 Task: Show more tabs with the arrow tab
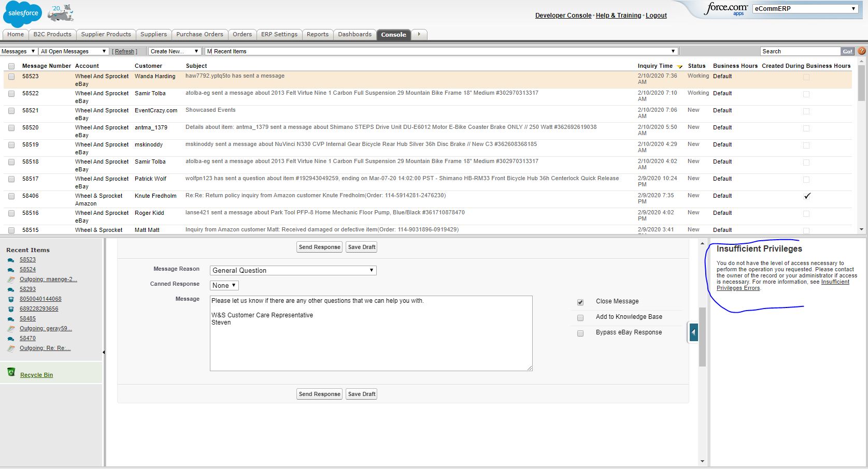419,34
